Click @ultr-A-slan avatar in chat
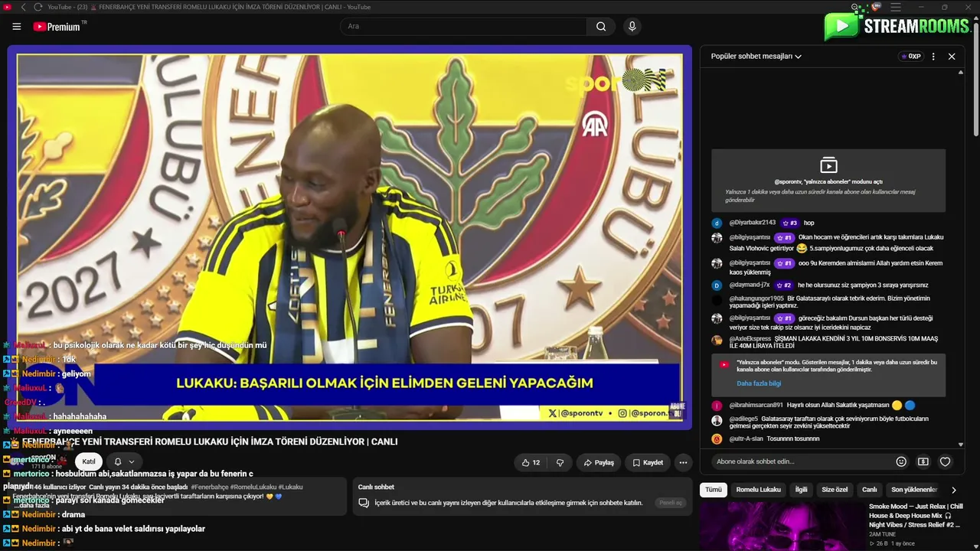The image size is (980, 551). pyautogui.click(x=717, y=439)
